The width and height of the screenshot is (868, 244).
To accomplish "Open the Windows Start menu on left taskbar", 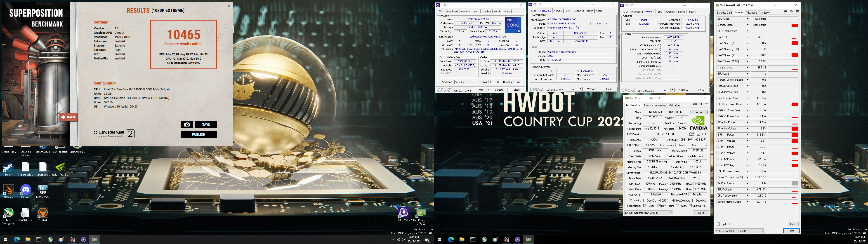I will (5, 240).
